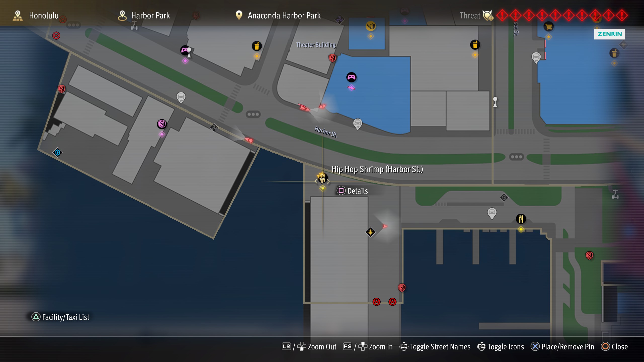The width and height of the screenshot is (644, 362).
Task: Click the pink S substory icon
Action: [162, 124]
